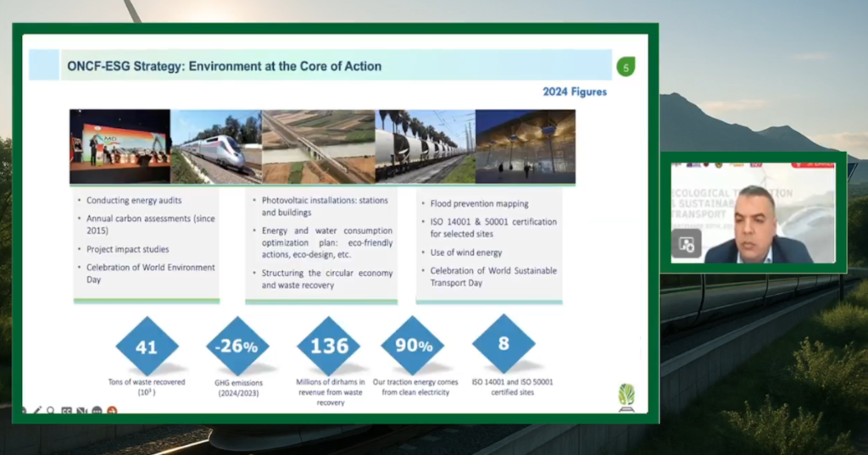The width and height of the screenshot is (868, 455).
Task: Select the pen annotation tool
Action: click(37, 410)
